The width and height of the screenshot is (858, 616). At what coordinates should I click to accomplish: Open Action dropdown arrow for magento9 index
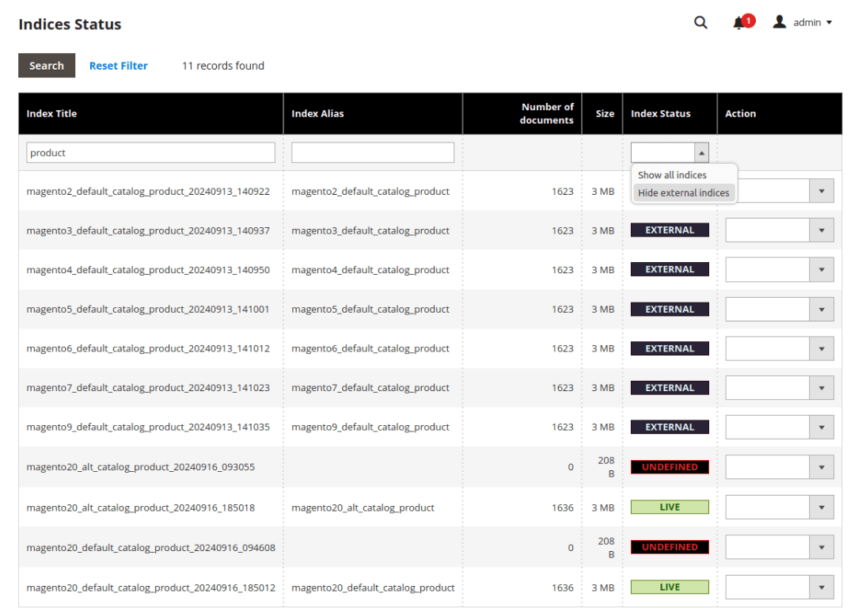pyautogui.click(x=821, y=428)
